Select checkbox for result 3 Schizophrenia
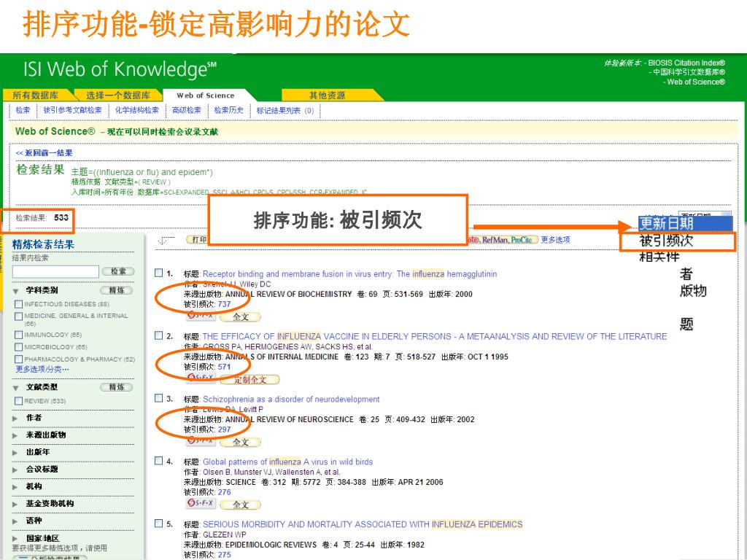Screen dimensions: 747x560 click(158, 398)
